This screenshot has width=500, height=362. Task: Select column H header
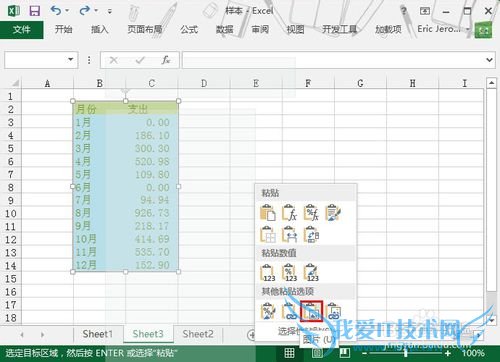pos(412,83)
